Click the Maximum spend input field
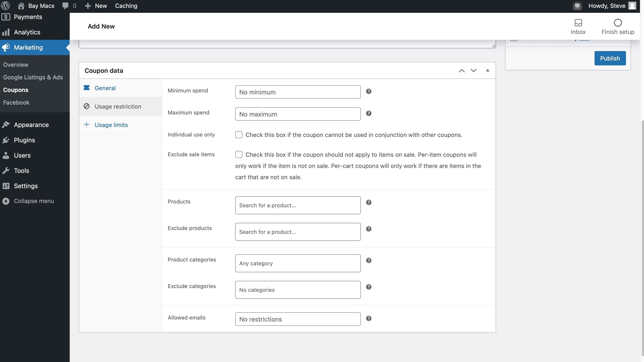 pos(297,114)
